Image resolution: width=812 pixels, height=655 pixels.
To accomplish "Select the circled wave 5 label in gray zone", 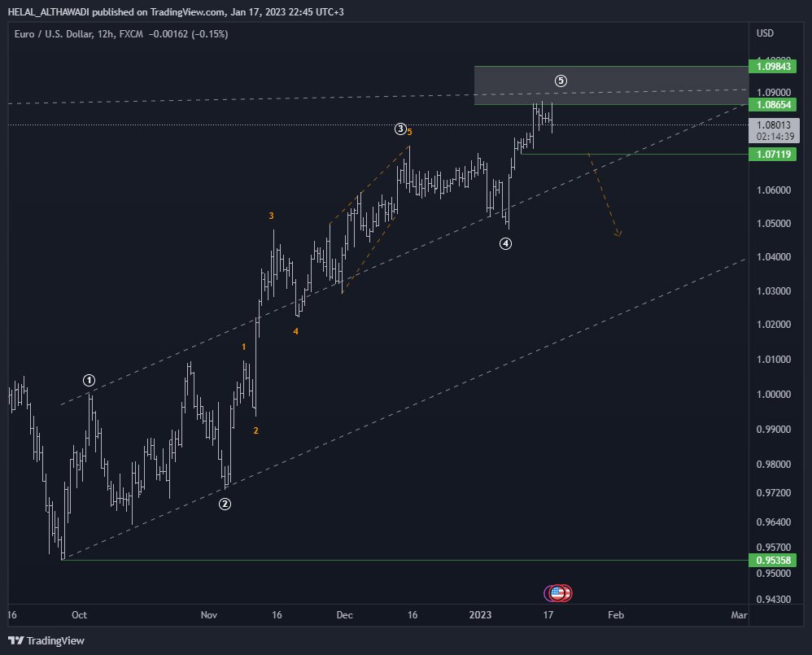I will [x=561, y=81].
